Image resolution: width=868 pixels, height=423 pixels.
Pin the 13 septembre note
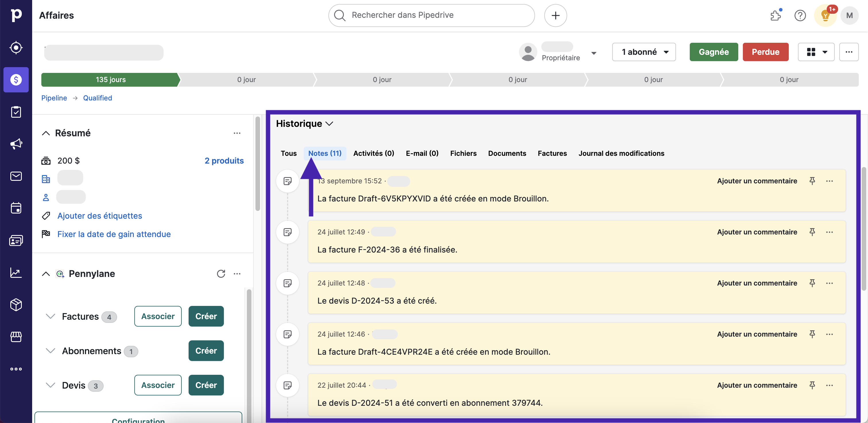click(x=812, y=181)
